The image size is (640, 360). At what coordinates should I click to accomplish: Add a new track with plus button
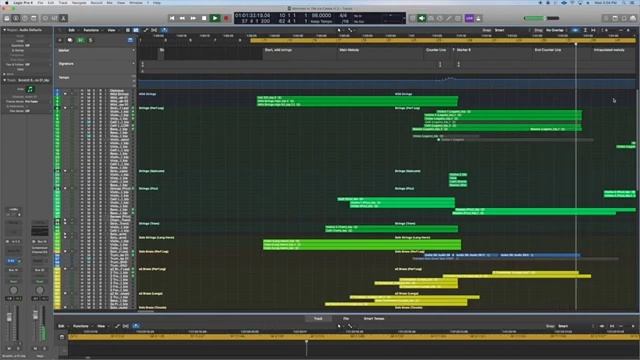pos(60,40)
